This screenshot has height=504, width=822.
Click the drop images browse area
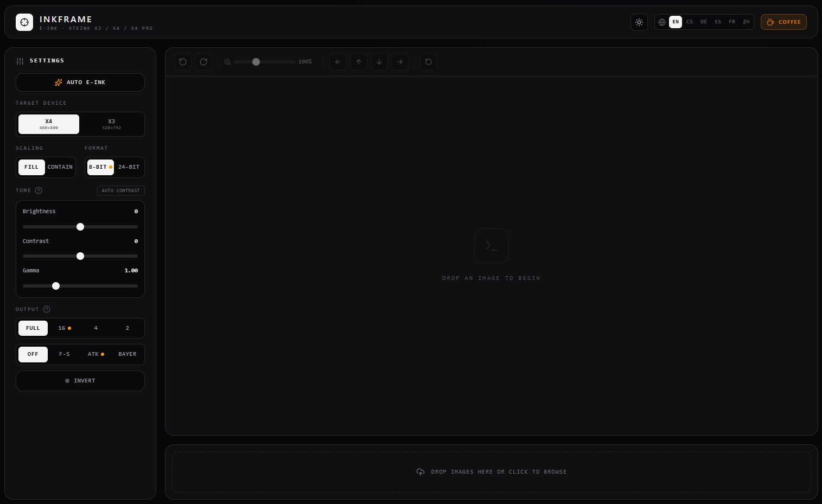tap(492, 472)
